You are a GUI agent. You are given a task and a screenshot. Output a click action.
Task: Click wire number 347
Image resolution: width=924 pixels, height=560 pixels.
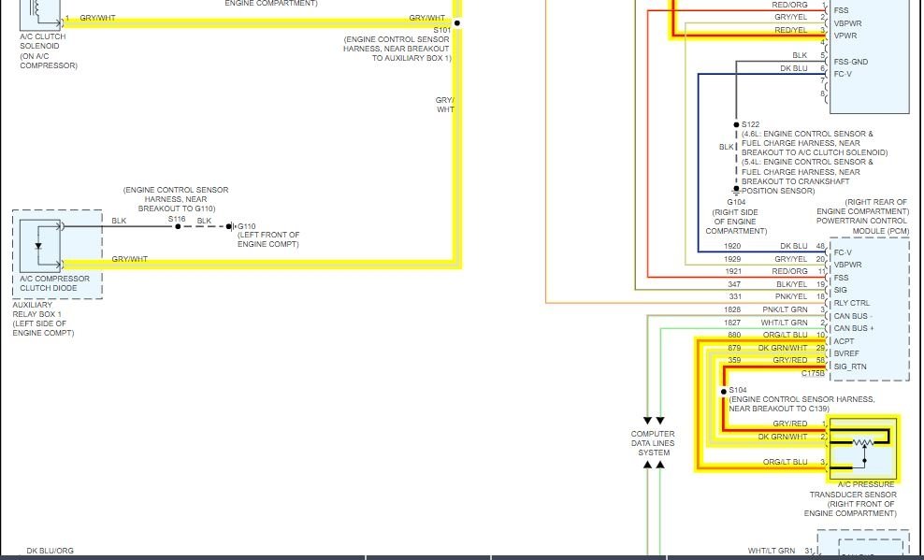pos(734,284)
